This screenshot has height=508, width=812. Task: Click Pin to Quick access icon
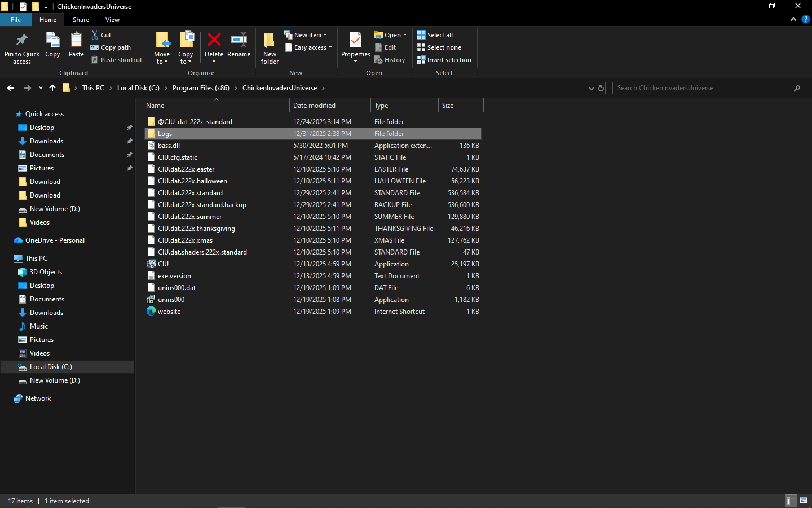click(22, 41)
